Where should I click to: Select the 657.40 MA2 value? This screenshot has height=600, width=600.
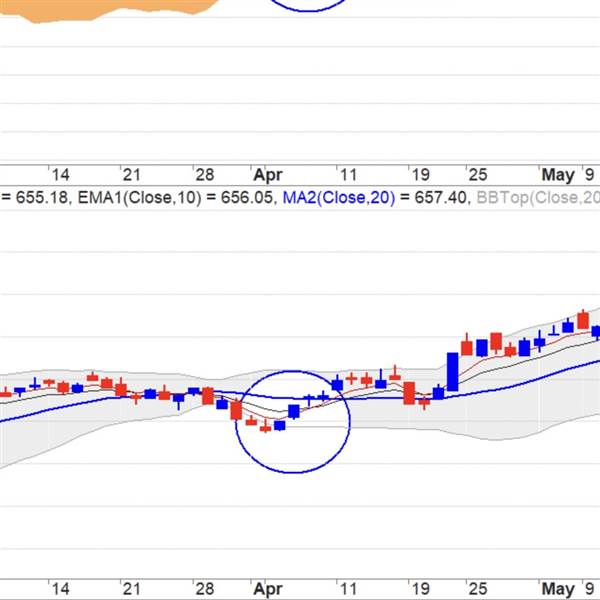[440, 197]
